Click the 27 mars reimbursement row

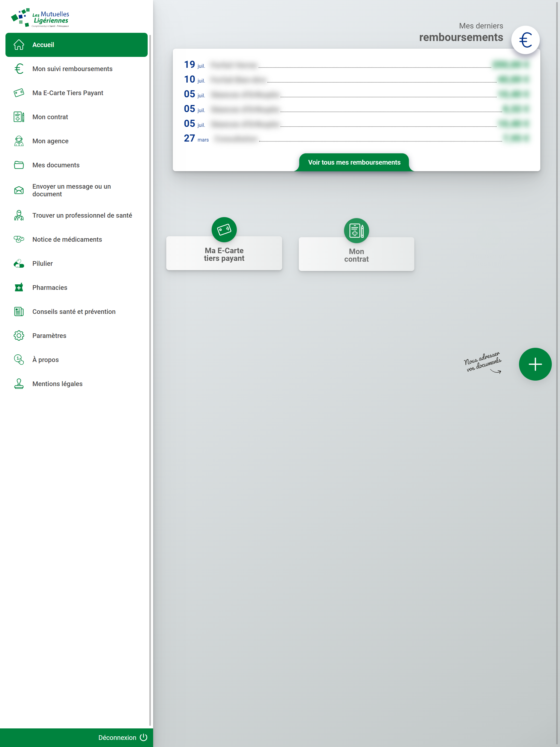(356, 138)
